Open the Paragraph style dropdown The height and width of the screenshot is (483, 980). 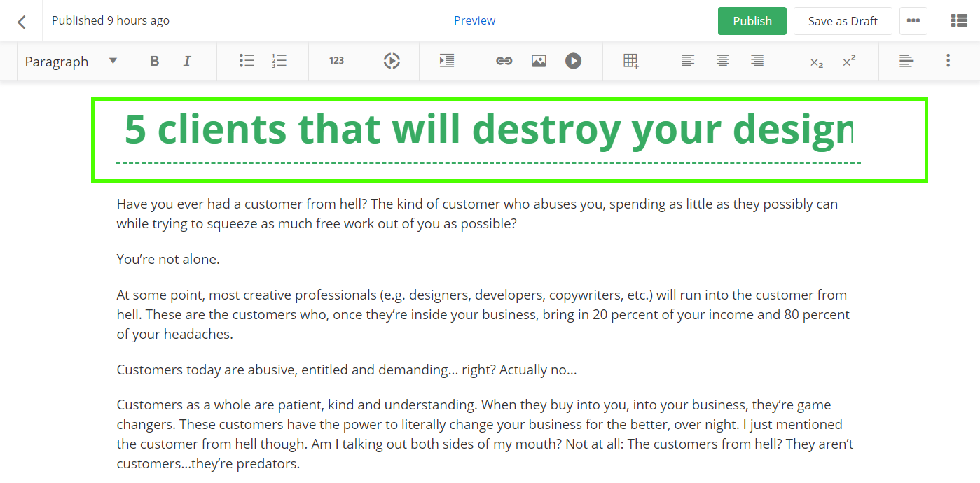[x=71, y=62]
